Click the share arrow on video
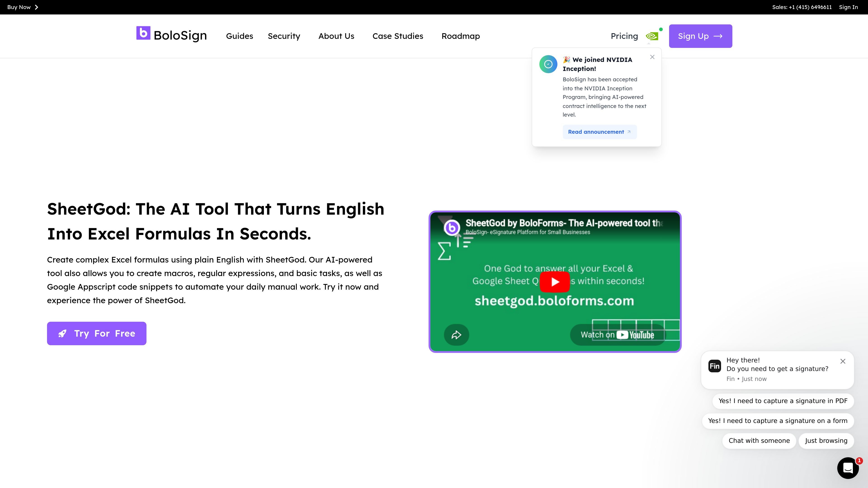This screenshot has height=488, width=868. pyautogui.click(x=456, y=335)
